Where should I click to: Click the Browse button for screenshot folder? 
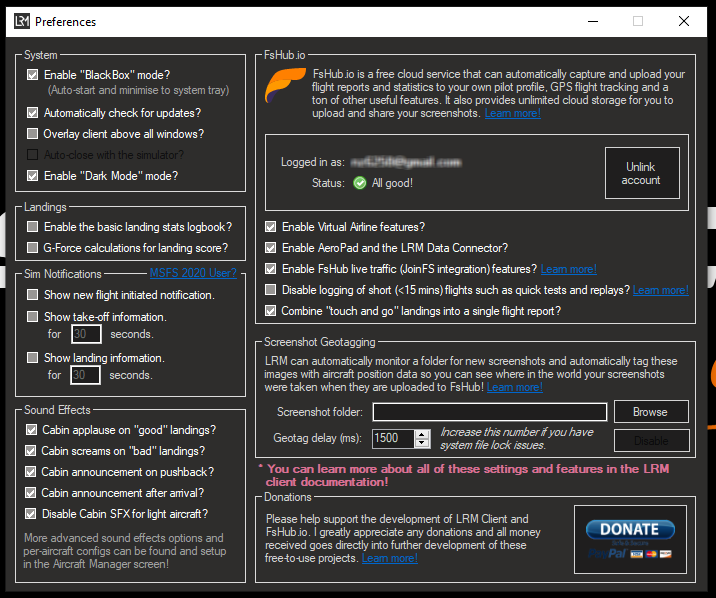pyautogui.click(x=651, y=412)
